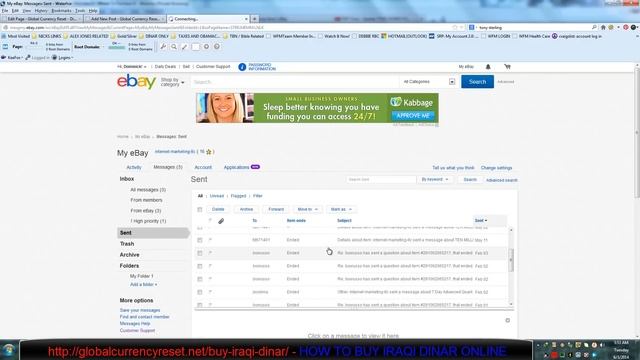Click the Forward button
The image size is (640, 360).
tap(276, 209)
